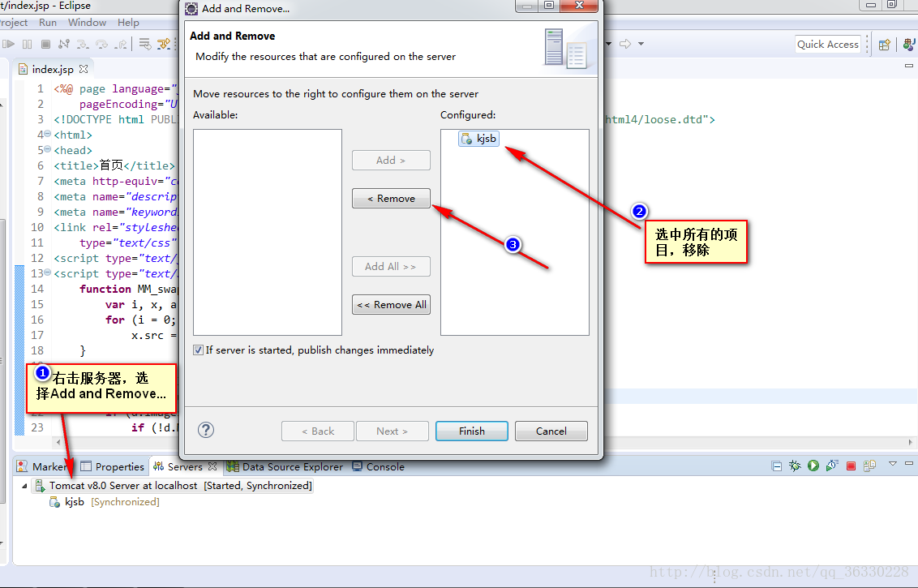Collapse the html tag on line 4
This screenshot has height=588, width=918.
click(48, 134)
